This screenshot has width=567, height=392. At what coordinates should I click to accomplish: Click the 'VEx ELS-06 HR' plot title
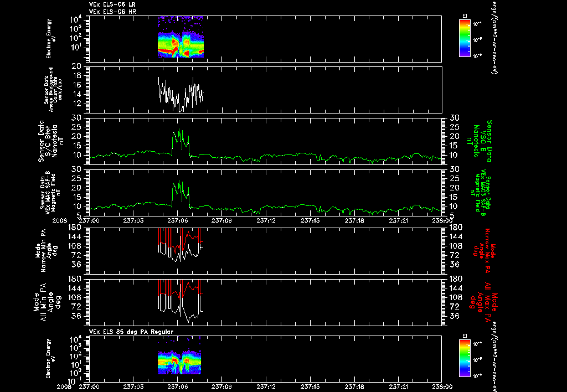112,12
